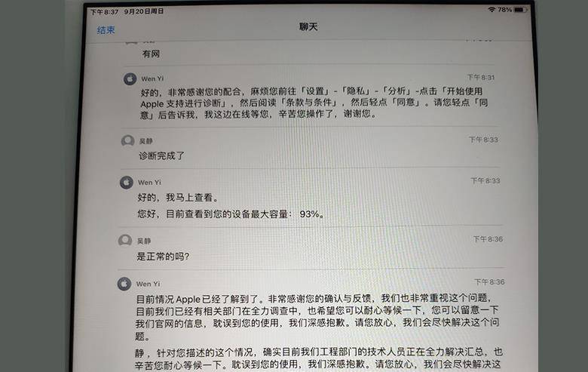
Task: Click the Wen Yi name at 8:36
Action: pos(148,284)
